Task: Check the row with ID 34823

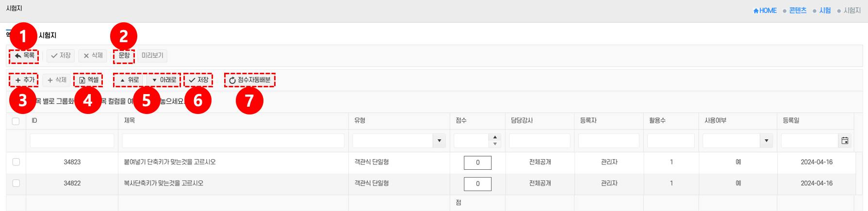Action: [x=16, y=162]
